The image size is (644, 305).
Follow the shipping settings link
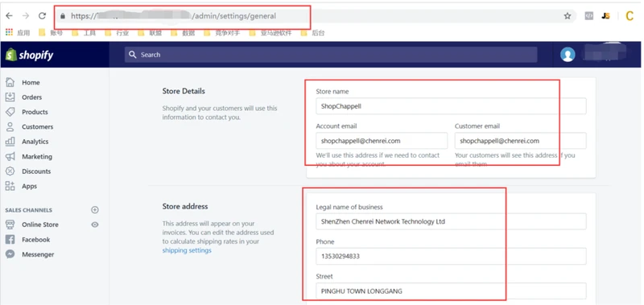click(187, 250)
